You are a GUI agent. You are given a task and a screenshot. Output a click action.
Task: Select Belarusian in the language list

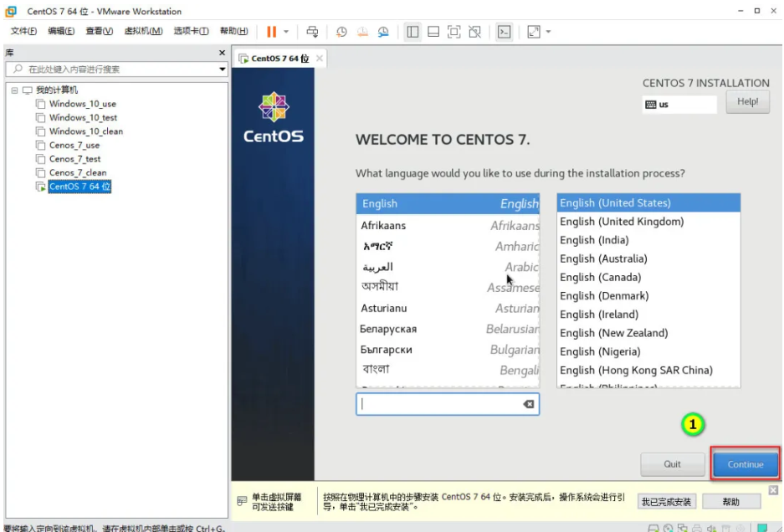(x=448, y=329)
